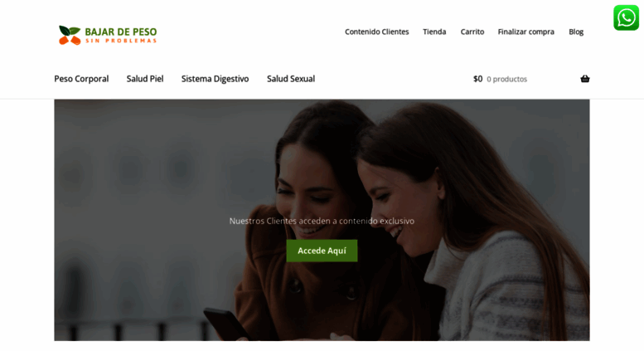Open the Carrito page
The image size is (644, 351).
tap(472, 32)
